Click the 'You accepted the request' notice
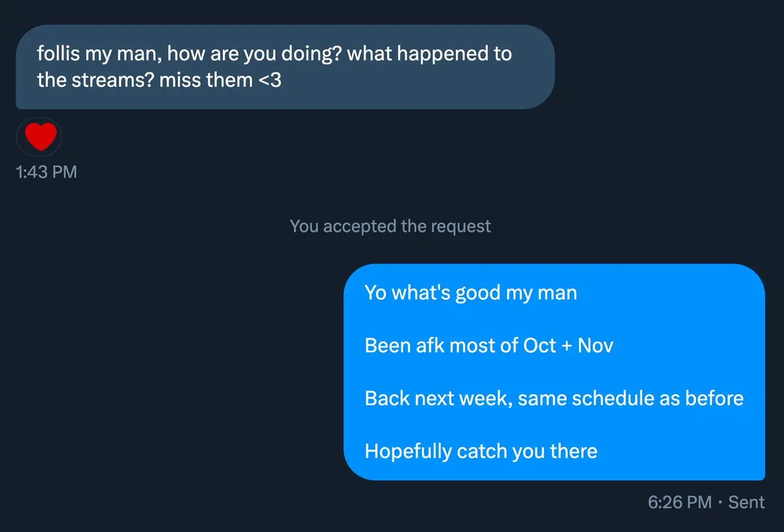Image resolution: width=784 pixels, height=532 pixels. pyautogui.click(x=390, y=226)
